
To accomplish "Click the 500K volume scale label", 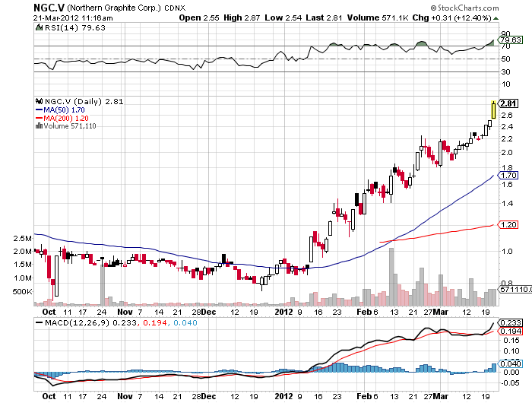I will 22,292.
